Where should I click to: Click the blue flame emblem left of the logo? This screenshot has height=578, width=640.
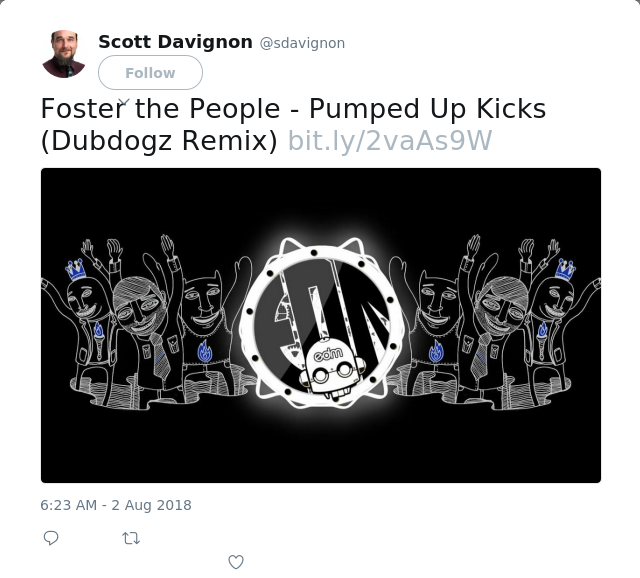pyautogui.click(x=204, y=352)
